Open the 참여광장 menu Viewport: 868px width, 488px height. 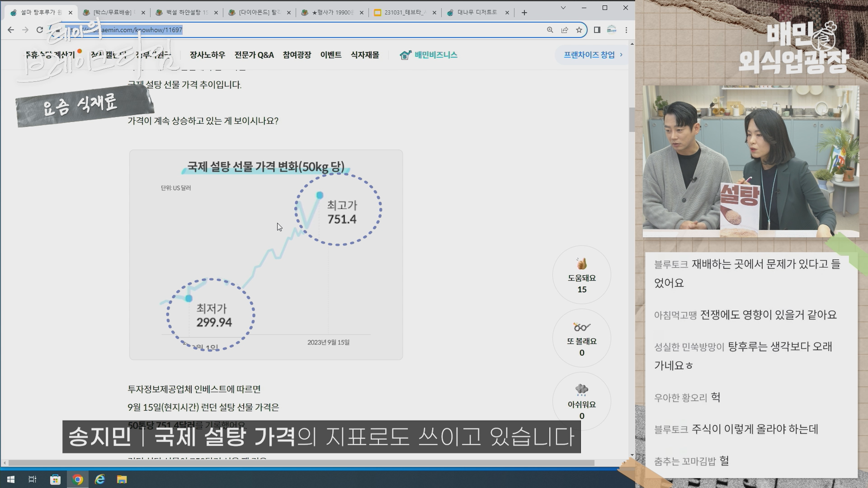[x=297, y=55]
